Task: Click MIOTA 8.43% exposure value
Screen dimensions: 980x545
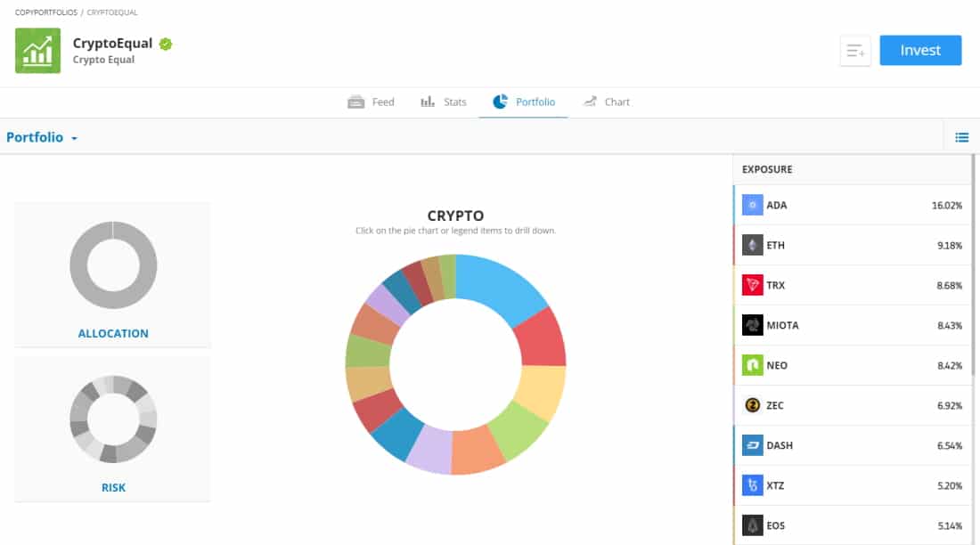Action: (x=950, y=325)
